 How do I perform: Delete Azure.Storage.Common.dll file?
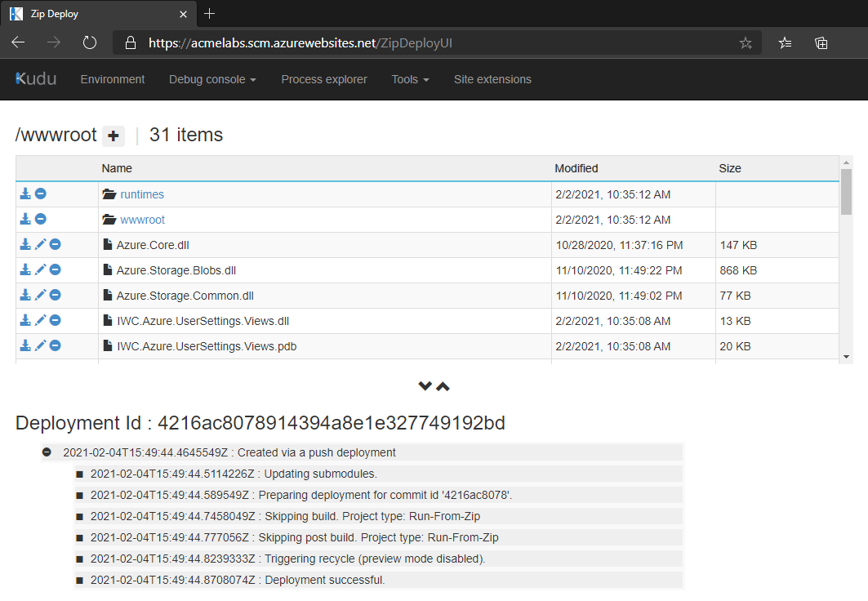click(56, 295)
